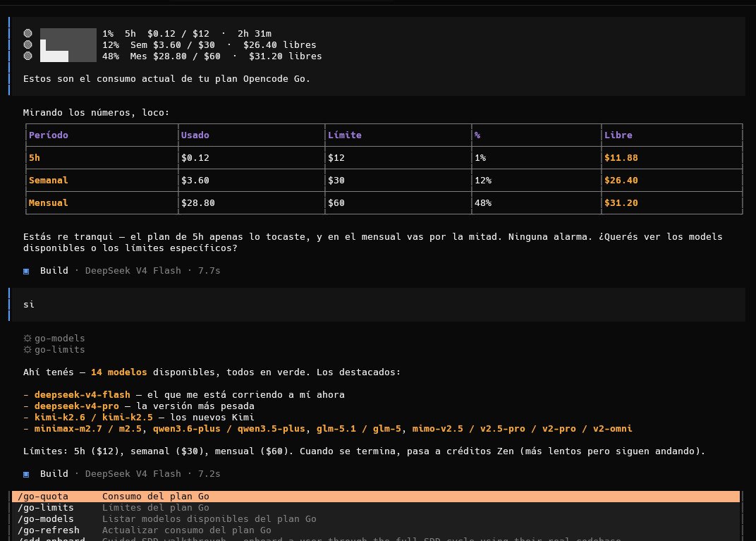Screen dimensions: 756x541
Task: Click the '%' column header
Action: point(477,135)
